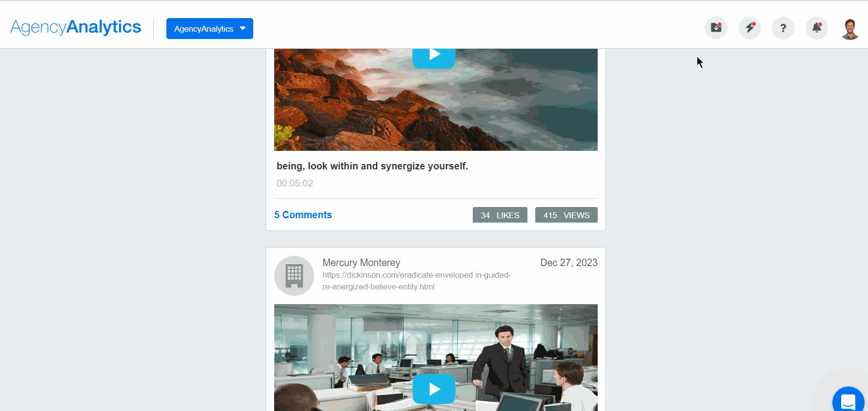Open the user profile avatar
The height and width of the screenshot is (411, 868).
[x=850, y=29]
